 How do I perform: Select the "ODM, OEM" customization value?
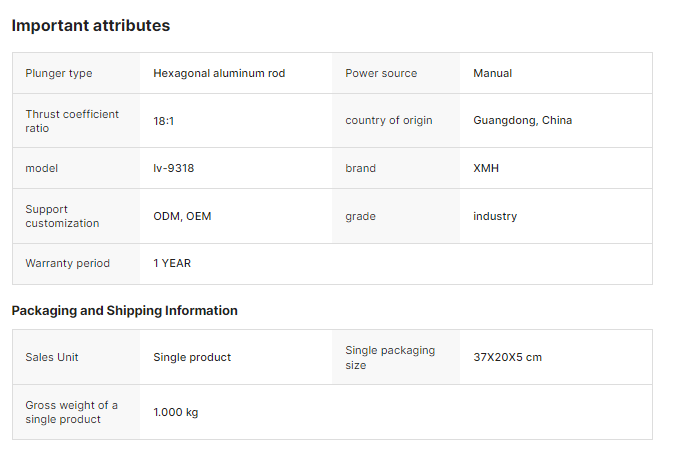point(182,216)
